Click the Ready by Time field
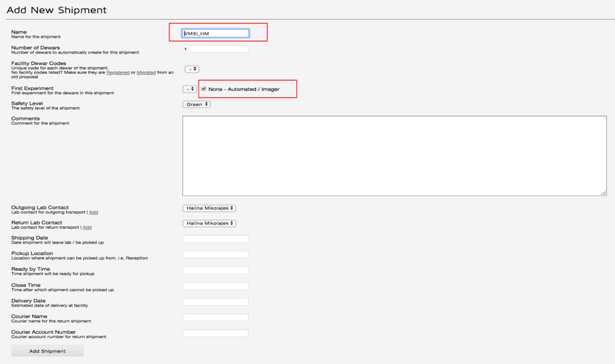 (x=214, y=270)
